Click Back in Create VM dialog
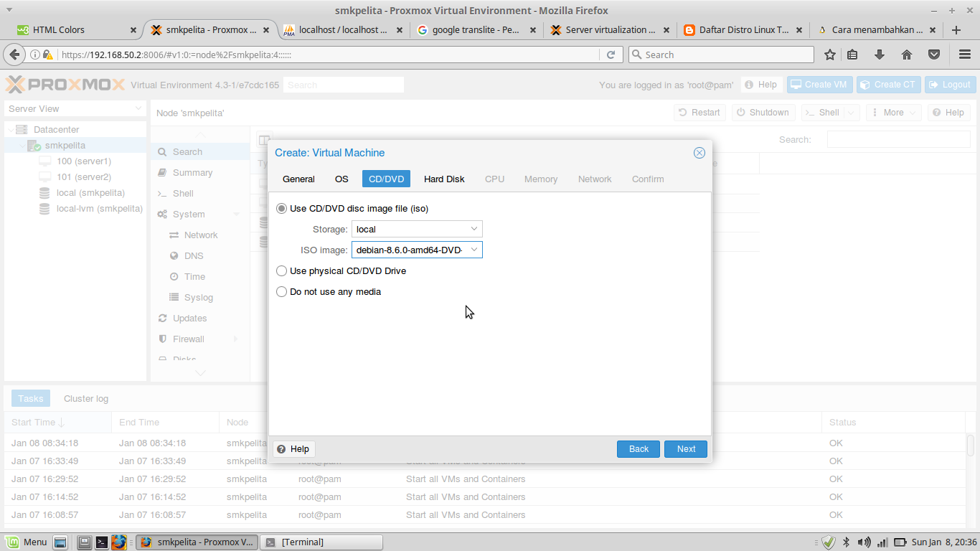This screenshot has width=980, height=551. click(639, 449)
